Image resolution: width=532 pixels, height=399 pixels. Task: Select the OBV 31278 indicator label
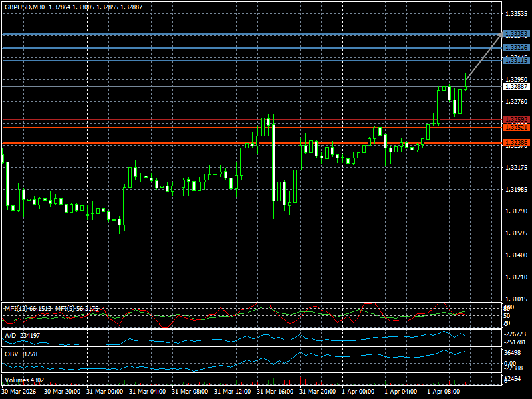[x=21, y=354]
